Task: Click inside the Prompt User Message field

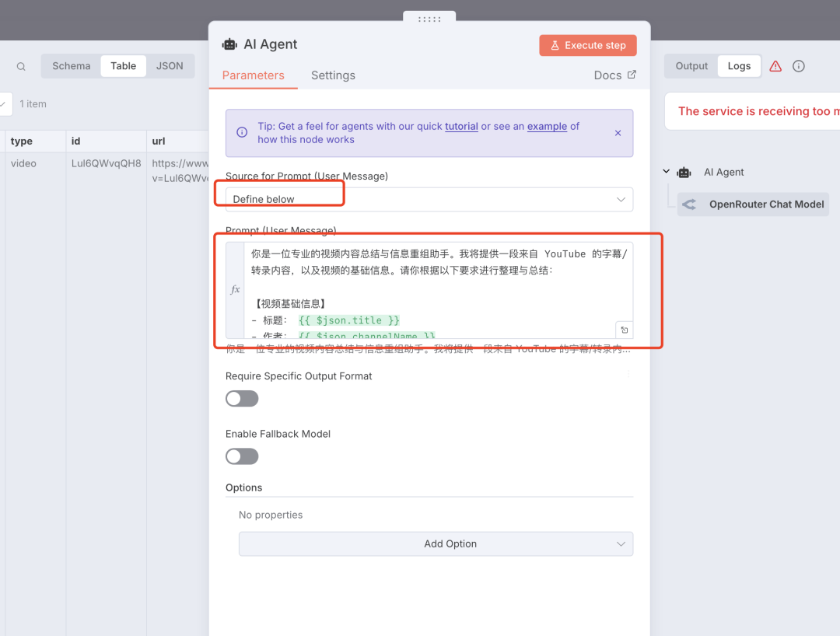Action: pyautogui.click(x=428, y=288)
